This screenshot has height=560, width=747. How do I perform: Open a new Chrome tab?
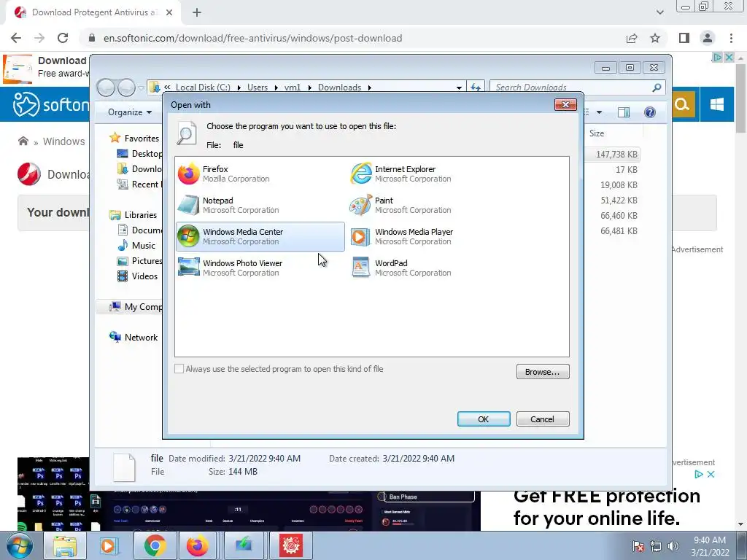(197, 12)
